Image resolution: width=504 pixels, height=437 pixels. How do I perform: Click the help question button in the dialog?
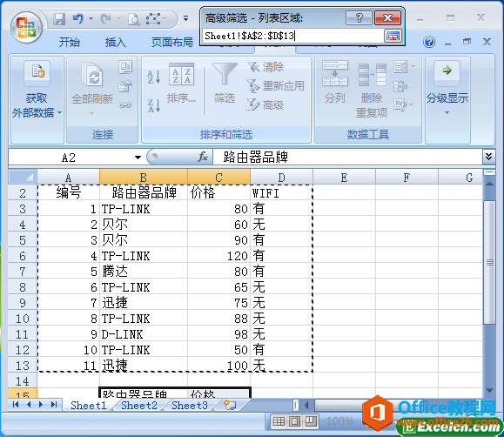point(359,17)
